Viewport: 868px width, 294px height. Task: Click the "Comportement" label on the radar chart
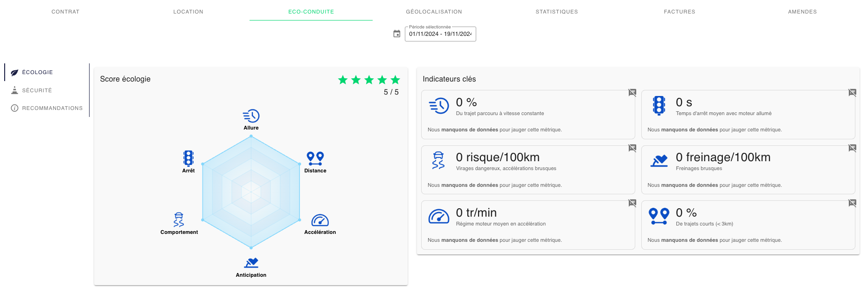179,232
